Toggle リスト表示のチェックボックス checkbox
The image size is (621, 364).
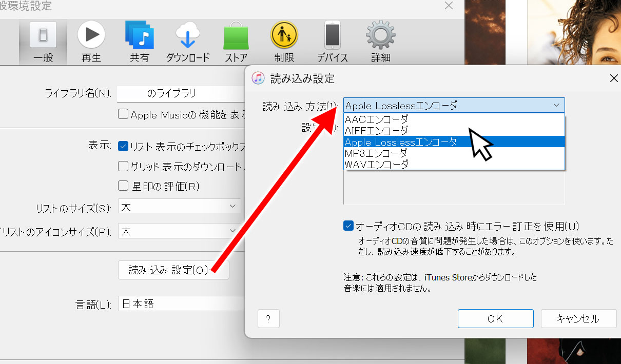click(123, 146)
